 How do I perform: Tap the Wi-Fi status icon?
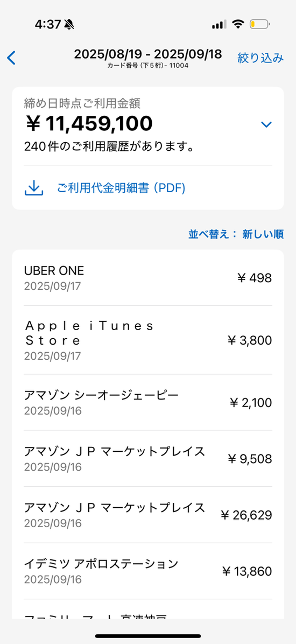(238, 24)
